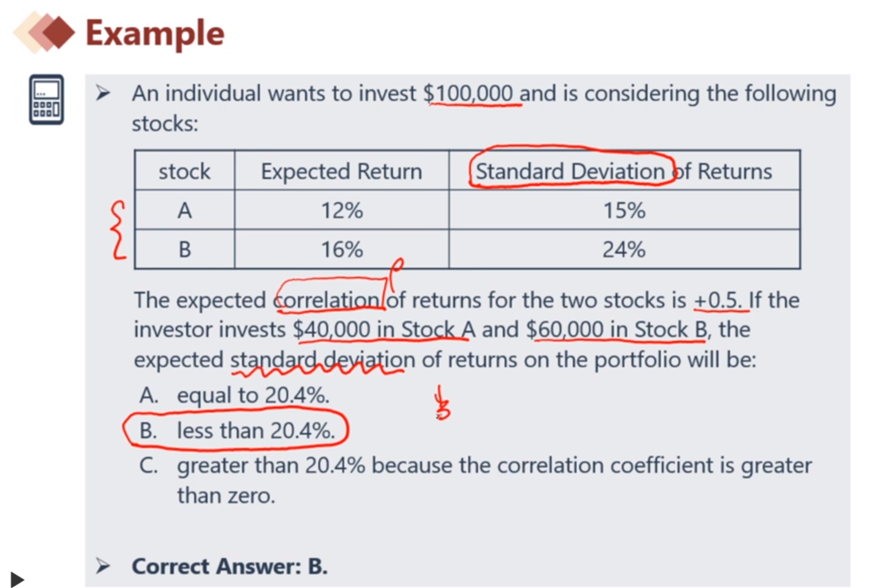Click the play triangle in bottom-left corner
The width and height of the screenshot is (884, 588).
click(17, 579)
